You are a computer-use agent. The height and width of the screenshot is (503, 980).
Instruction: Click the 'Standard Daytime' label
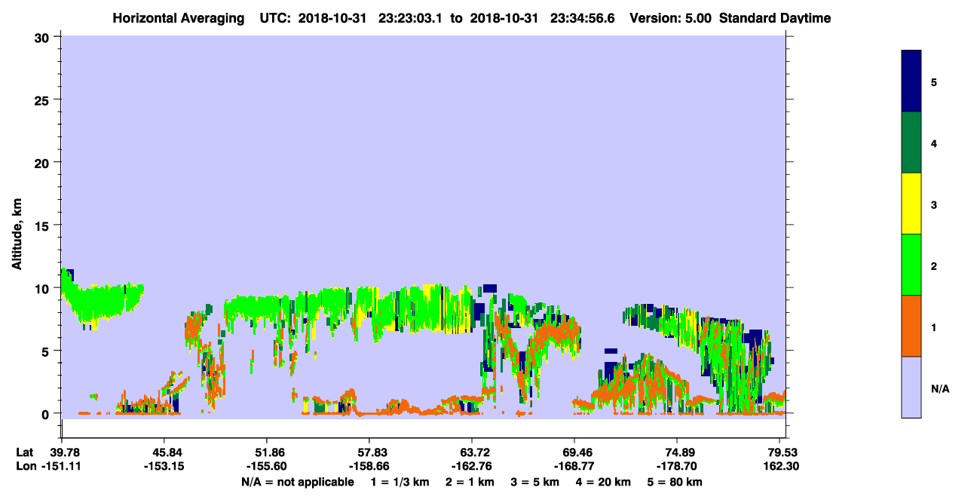coord(774,17)
